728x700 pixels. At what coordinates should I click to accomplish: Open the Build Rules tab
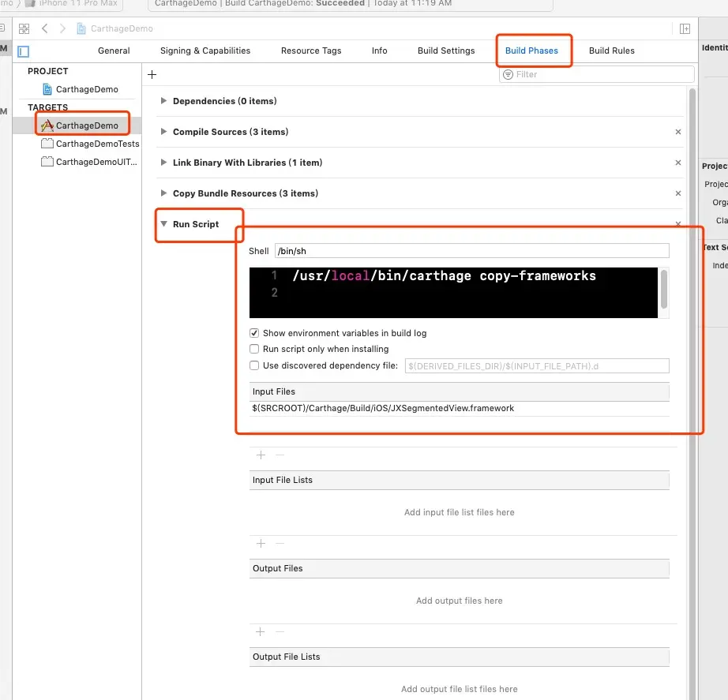(x=611, y=51)
